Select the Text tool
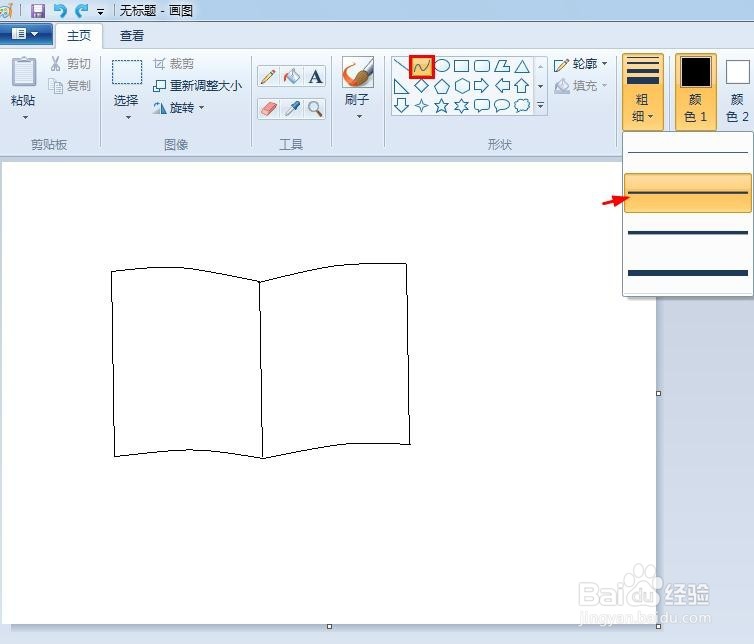 [x=315, y=76]
